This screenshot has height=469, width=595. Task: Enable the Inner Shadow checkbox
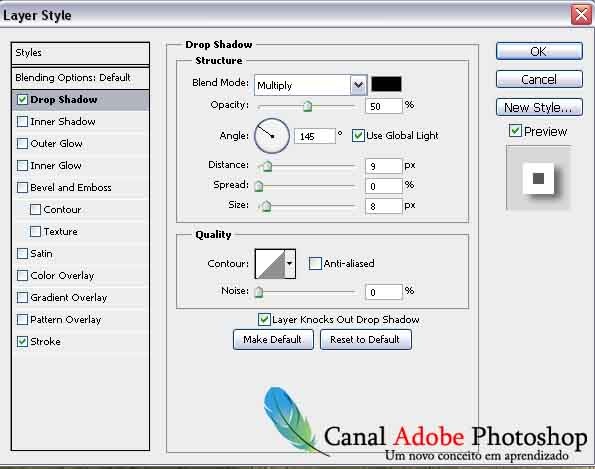[x=22, y=121]
